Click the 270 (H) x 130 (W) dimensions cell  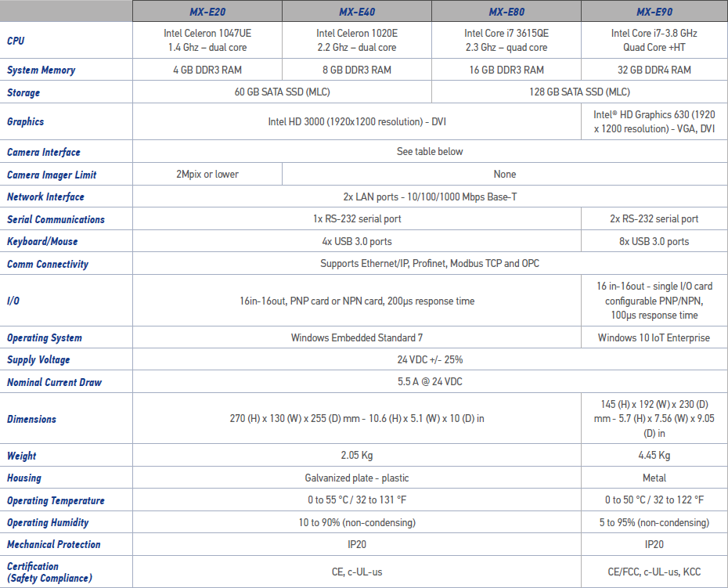[x=357, y=418]
